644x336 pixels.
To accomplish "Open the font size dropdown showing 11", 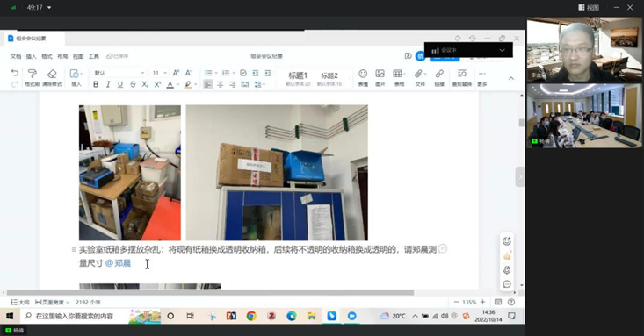I will point(159,73).
